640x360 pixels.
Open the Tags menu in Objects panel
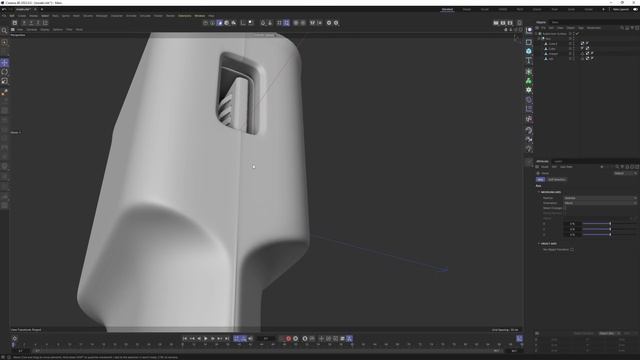(581, 28)
